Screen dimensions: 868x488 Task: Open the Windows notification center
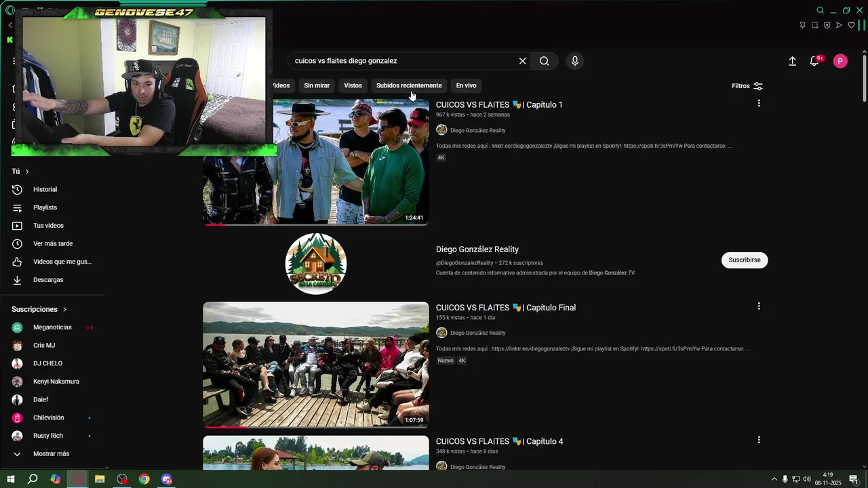point(854,479)
